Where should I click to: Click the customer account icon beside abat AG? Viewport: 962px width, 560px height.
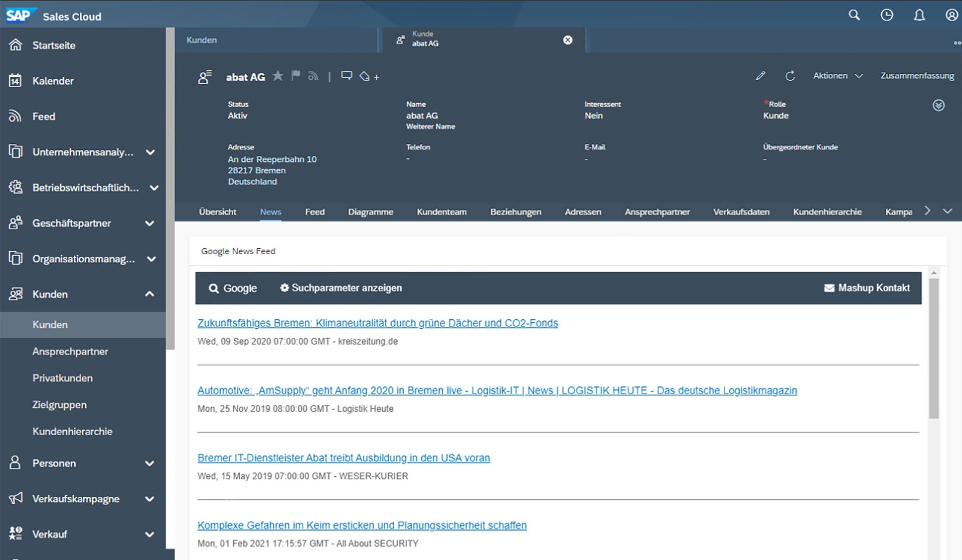(205, 77)
